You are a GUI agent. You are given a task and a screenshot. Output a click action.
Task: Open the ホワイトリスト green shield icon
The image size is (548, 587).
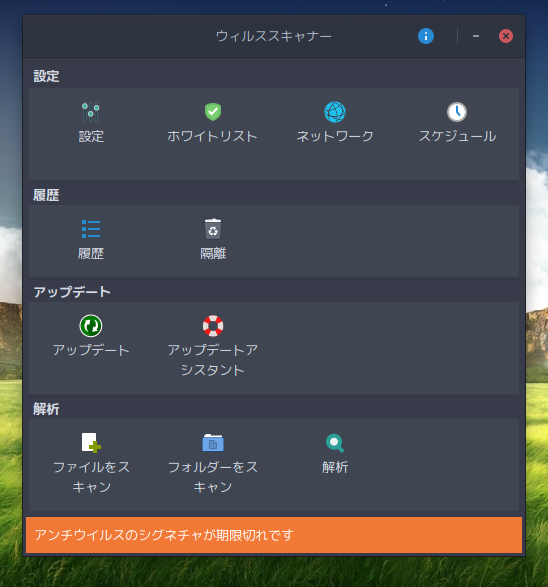click(x=213, y=112)
